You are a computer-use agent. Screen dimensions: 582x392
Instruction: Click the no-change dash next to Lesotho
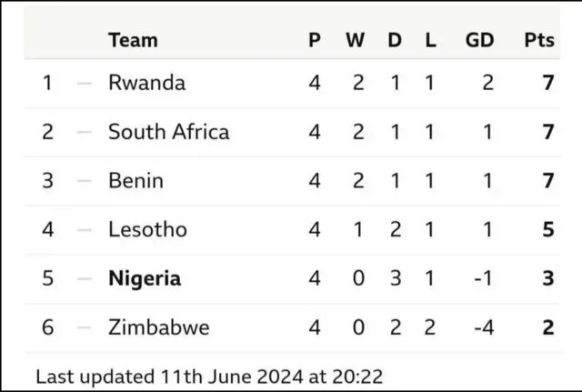coord(85,229)
